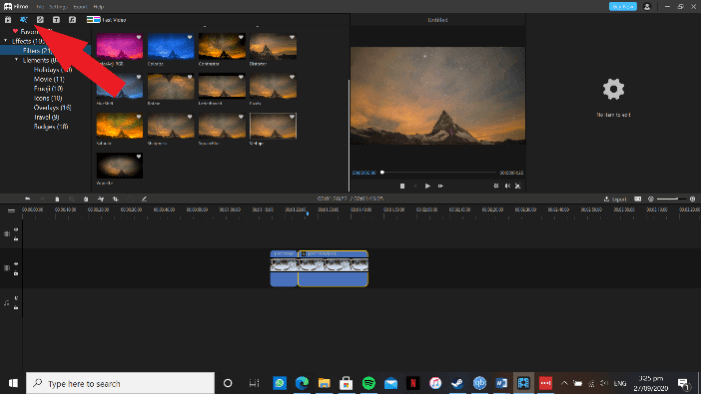
Task: Toggle visibility eye of the main video track
Action: pyautogui.click(x=16, y=264)
